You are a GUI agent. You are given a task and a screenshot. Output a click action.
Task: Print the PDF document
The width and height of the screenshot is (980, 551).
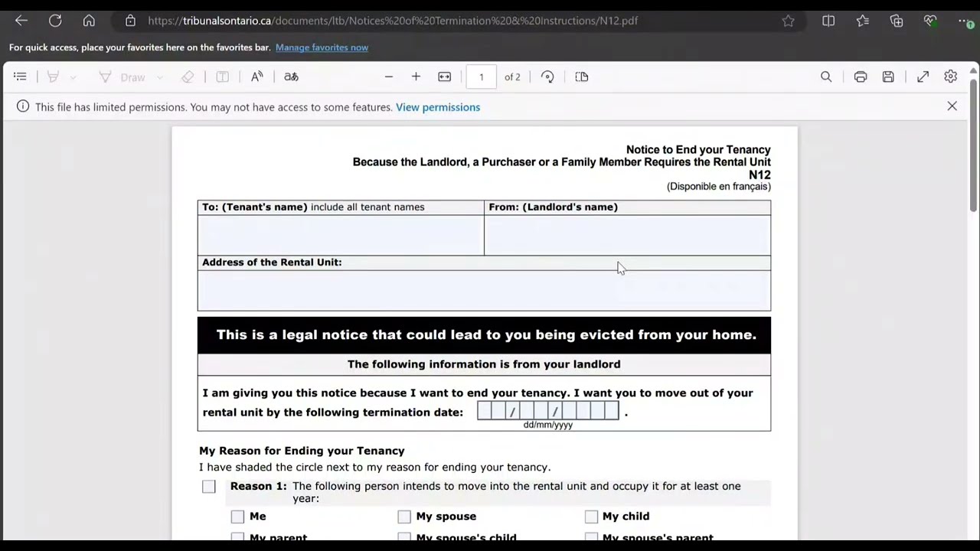[x=861, y=77]
